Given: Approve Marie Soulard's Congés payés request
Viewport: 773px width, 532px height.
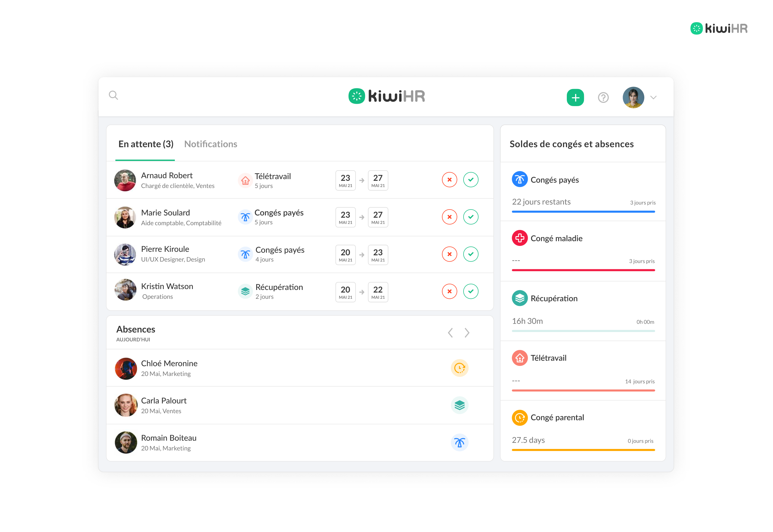Looking at the screenshot, I should coord(470,217).
